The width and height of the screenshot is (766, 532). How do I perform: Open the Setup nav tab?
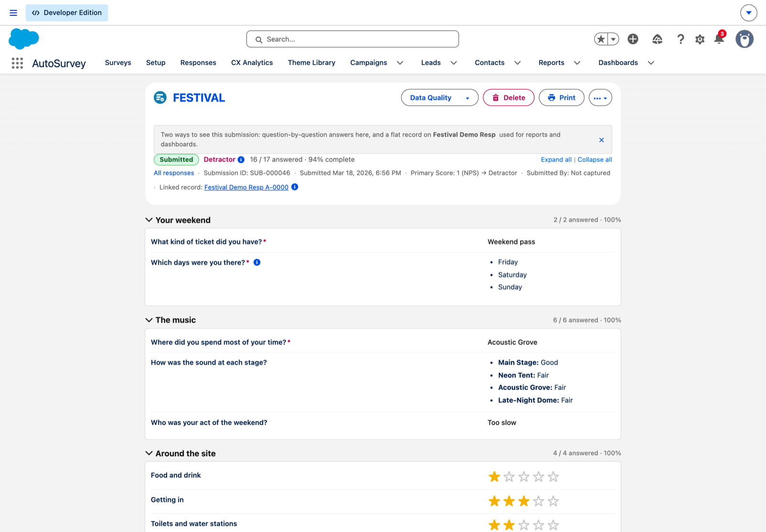[x=156, y=63]
